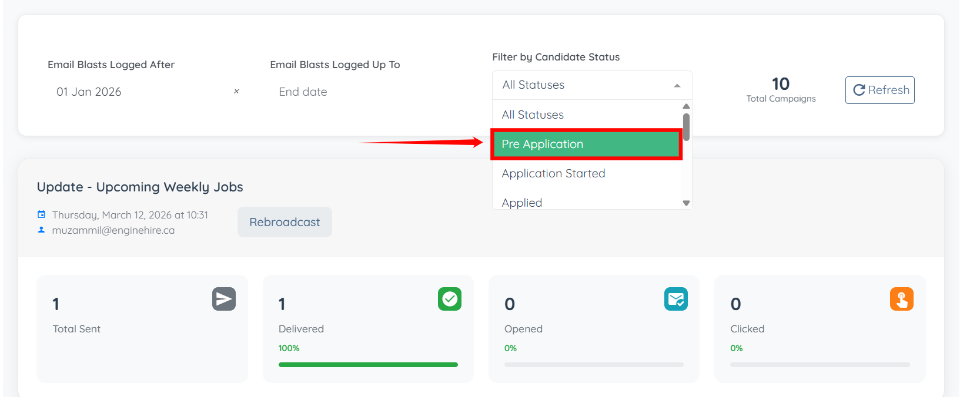Click the orange Clicked hand icon

click(x=902, y=299)
